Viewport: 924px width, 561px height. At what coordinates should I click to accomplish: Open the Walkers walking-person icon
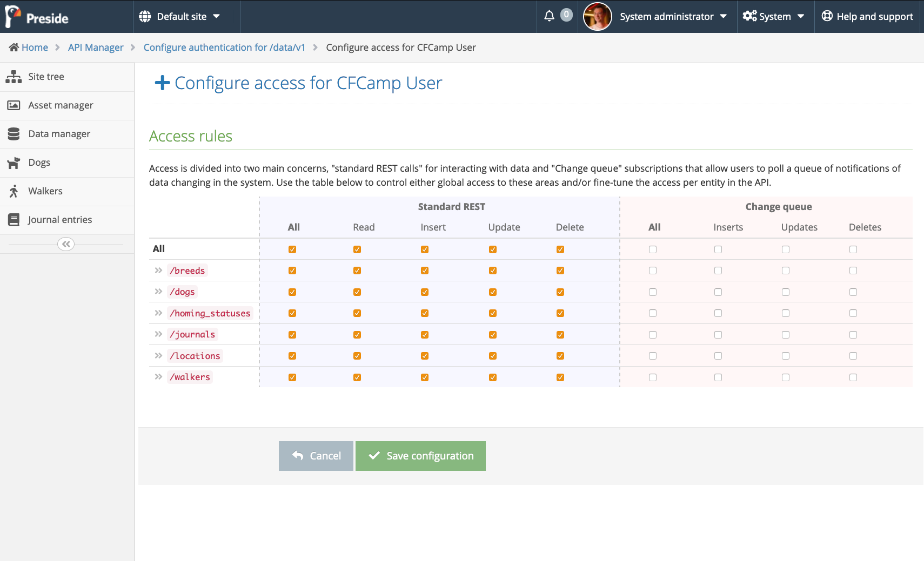(14, 192)
